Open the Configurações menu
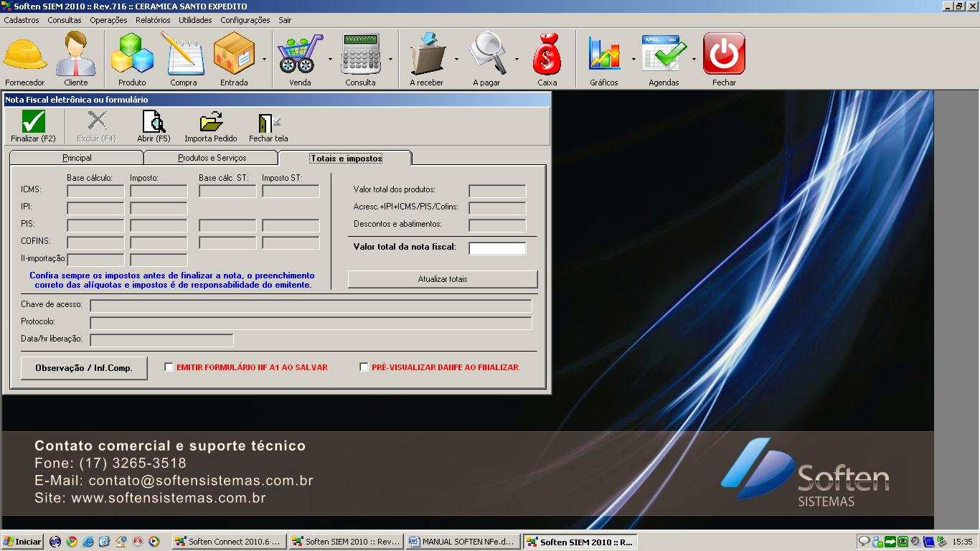 (245, 20)
